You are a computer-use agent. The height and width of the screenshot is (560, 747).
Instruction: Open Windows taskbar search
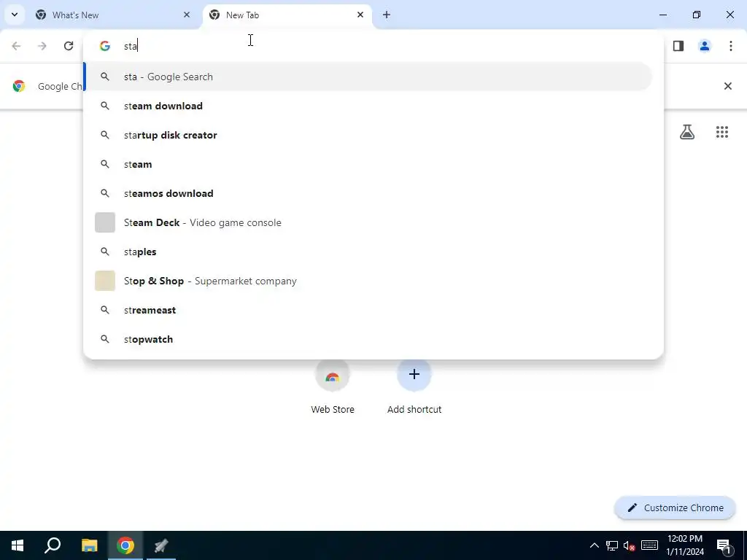point(53,545)
